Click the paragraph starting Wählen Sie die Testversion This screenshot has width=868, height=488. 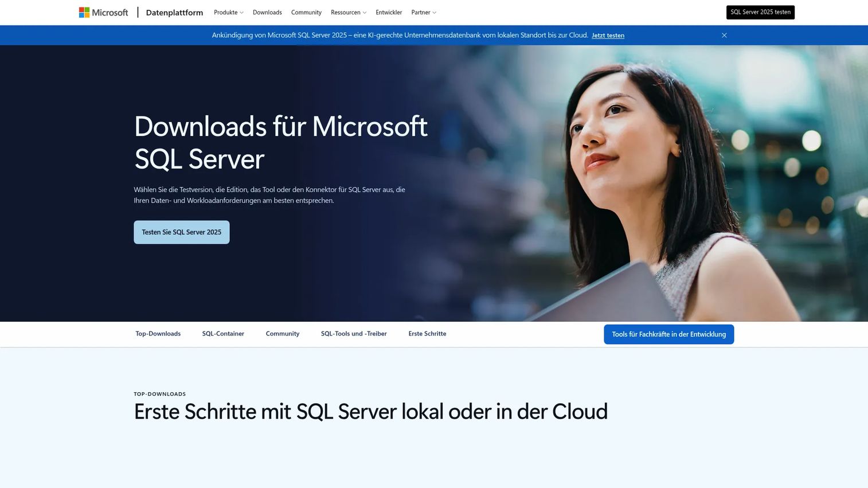click(x=269, y=195)
